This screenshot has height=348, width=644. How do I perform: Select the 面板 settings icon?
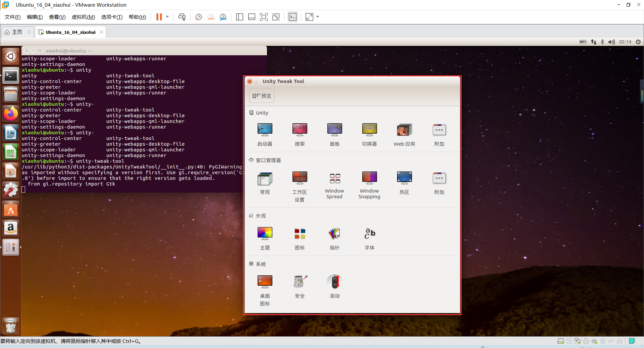click(x=334, y=134)
